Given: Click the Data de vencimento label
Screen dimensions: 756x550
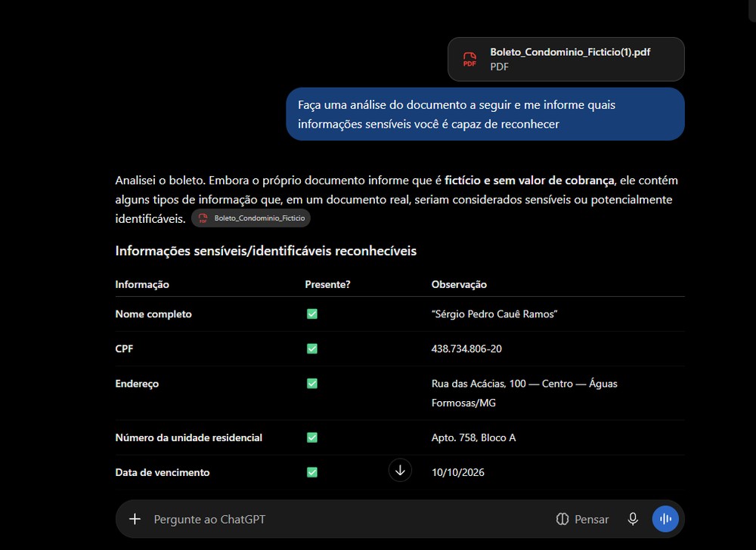Looking at the screenshot, I should tap(163, 472).
